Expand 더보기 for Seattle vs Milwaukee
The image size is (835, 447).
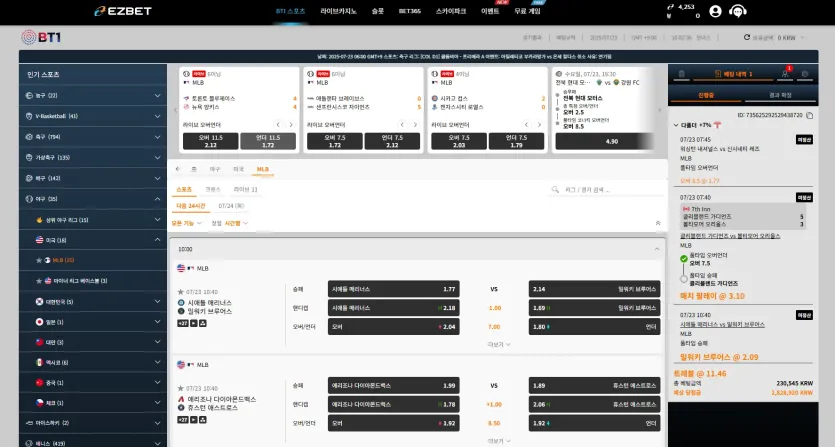499,345
